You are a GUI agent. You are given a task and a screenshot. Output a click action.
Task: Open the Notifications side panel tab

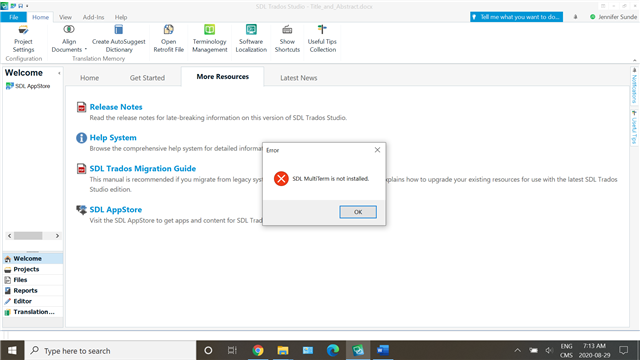click(x=634, y=86)
